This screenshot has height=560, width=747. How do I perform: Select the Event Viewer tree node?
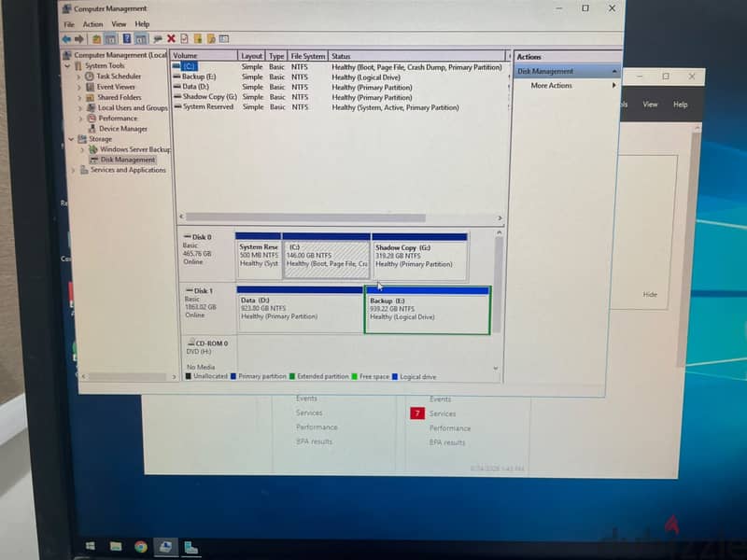(116, 87)
